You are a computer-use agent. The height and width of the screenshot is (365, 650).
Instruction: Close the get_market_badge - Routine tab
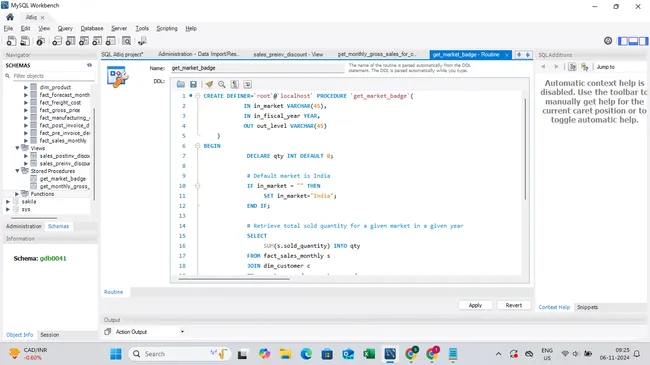click(x=507, y=55)
